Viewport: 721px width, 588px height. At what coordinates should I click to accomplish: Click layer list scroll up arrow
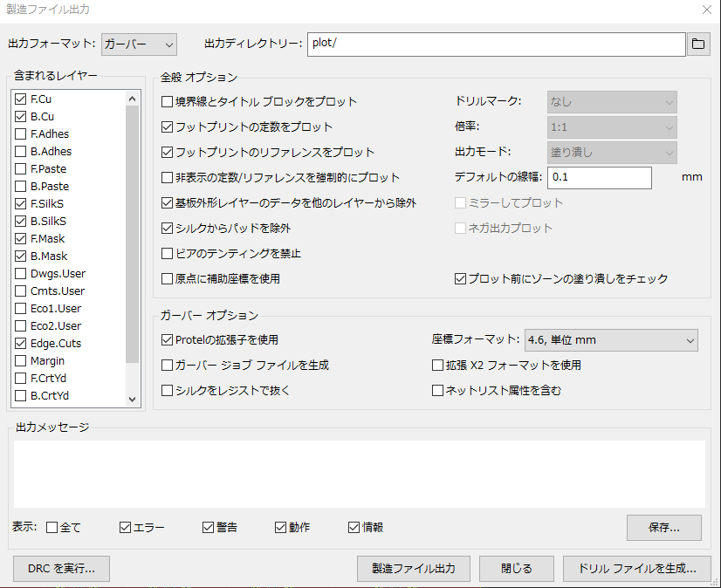click(133, 99)
